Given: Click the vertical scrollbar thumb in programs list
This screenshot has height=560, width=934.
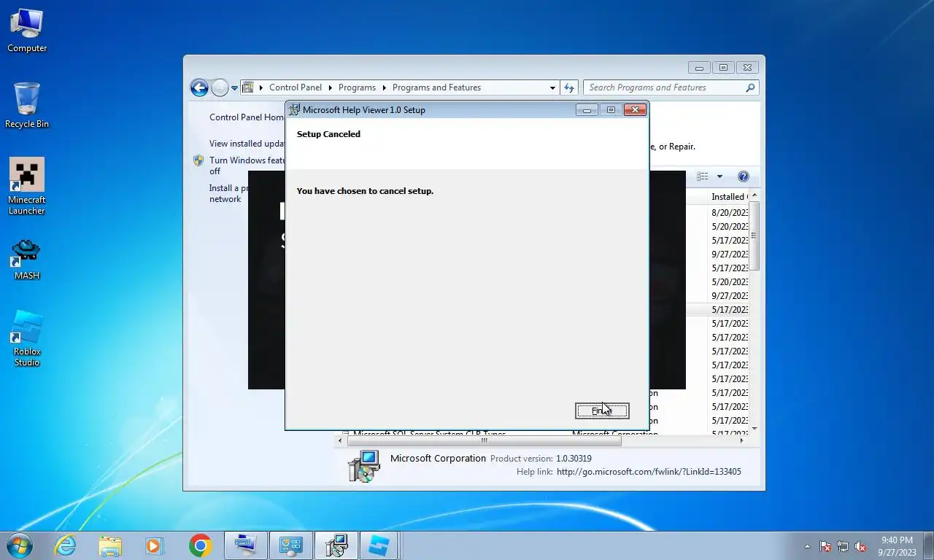Looking at the screenshot, I should coord(754,236).
